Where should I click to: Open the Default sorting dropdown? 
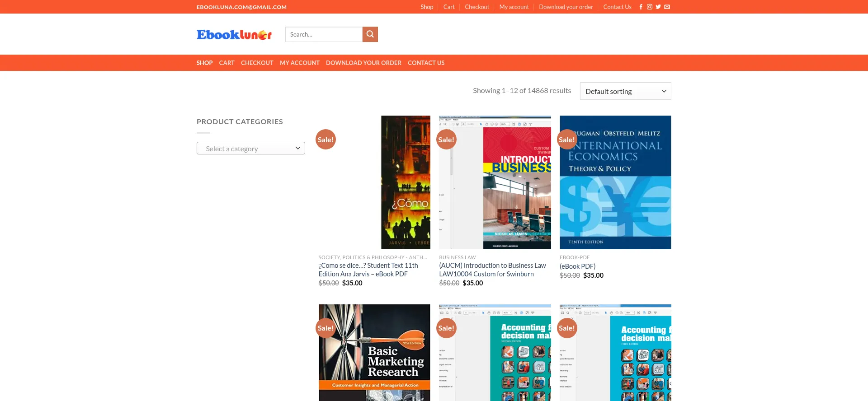625,91
